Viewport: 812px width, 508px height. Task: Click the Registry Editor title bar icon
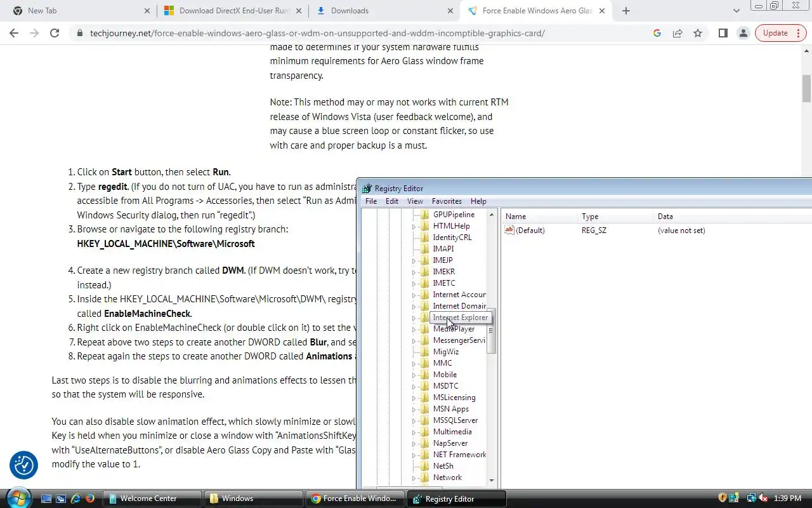(x=367, y=188)
